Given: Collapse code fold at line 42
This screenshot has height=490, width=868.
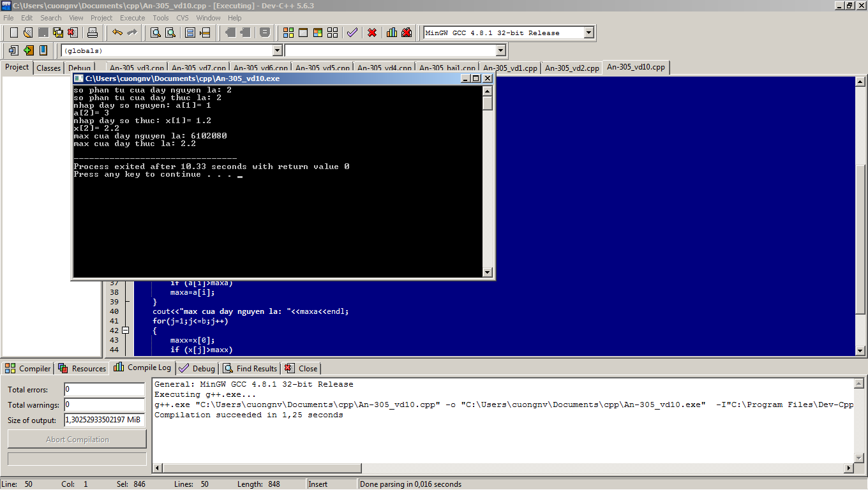Looking at the screenshot, I should (125, 330).
